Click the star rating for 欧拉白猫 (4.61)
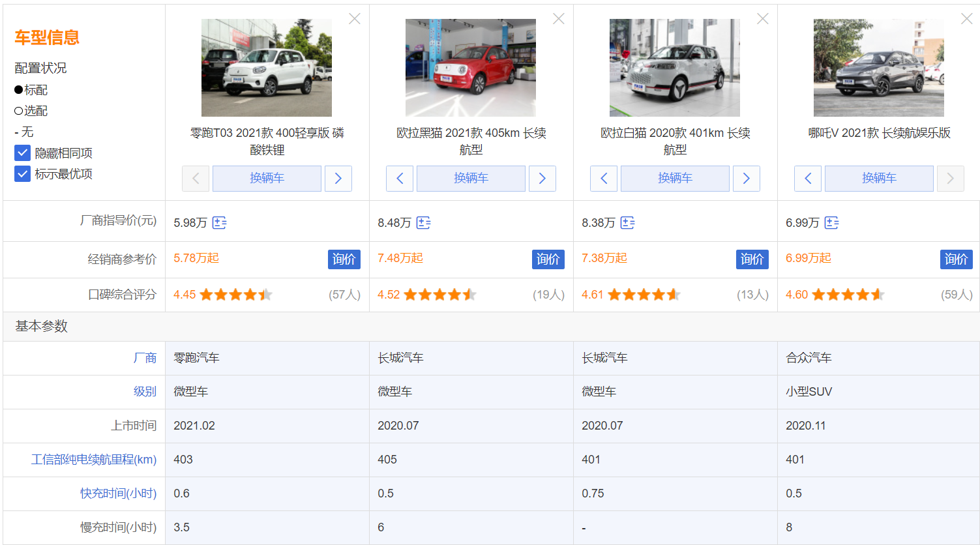The height and width of the screenshot is (545, 980). click(x=644, y=295)
